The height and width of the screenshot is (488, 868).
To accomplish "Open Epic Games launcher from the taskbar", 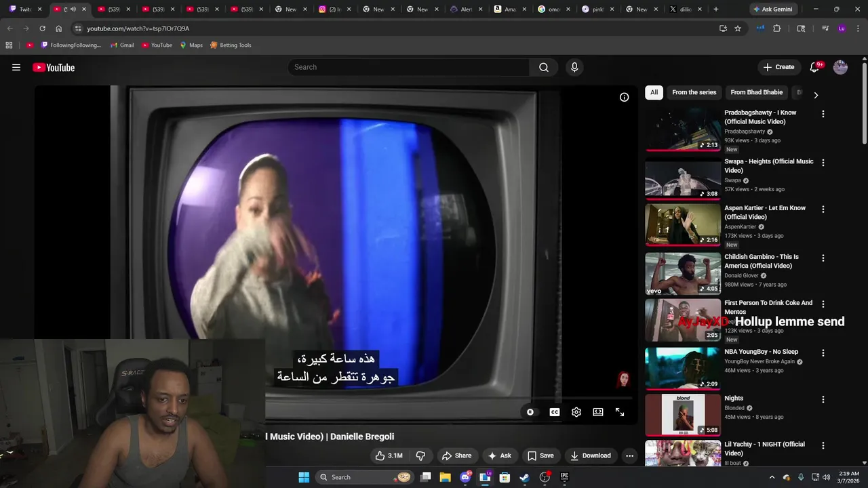I will [564, 477].
